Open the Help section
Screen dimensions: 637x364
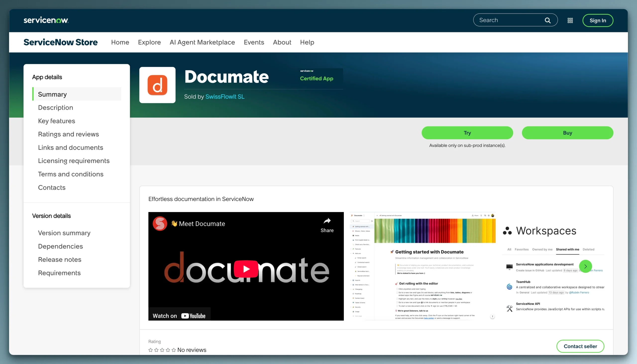click(x=307, y=42)
